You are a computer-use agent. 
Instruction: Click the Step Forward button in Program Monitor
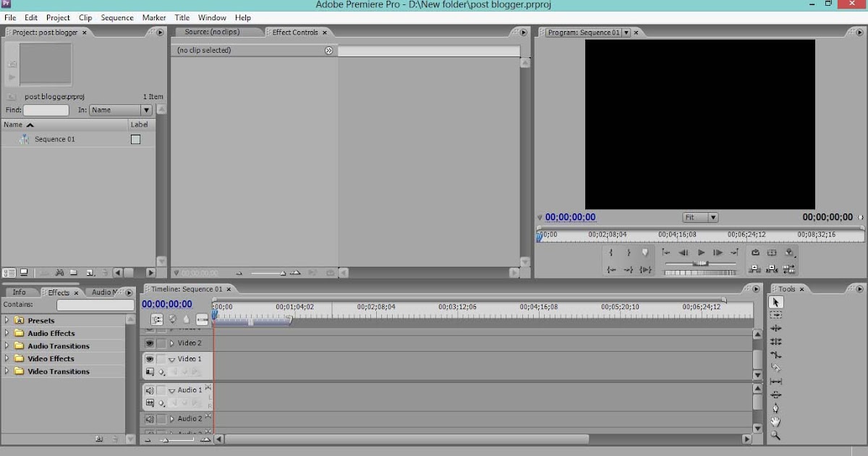[717, 253]
